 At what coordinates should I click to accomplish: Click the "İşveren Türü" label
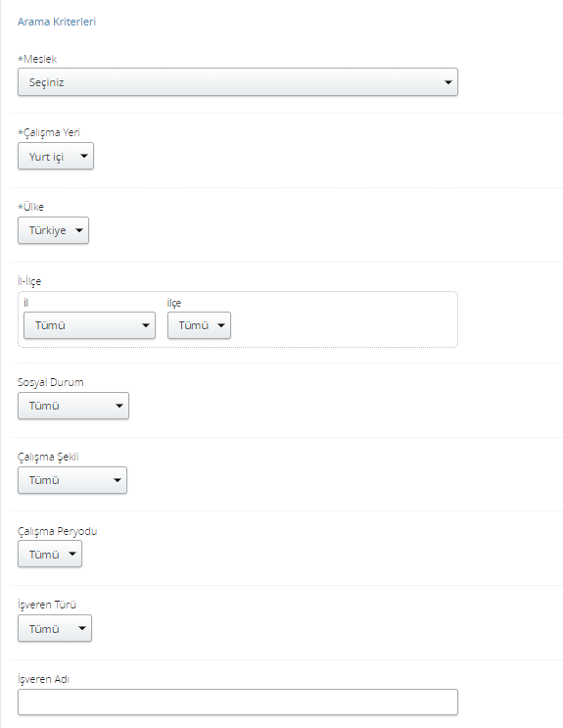pos(47,605)
